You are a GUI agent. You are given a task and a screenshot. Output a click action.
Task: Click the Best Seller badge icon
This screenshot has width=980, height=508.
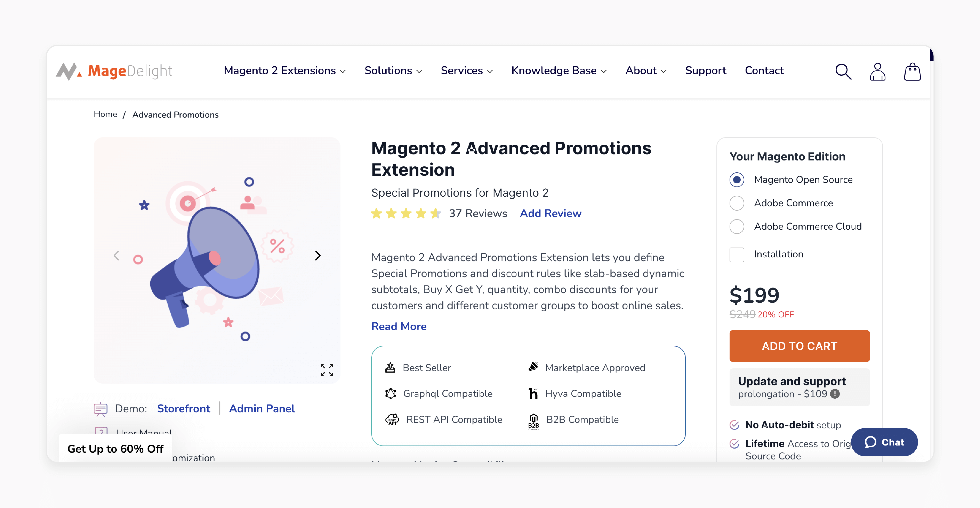click(x=390, y=367)
